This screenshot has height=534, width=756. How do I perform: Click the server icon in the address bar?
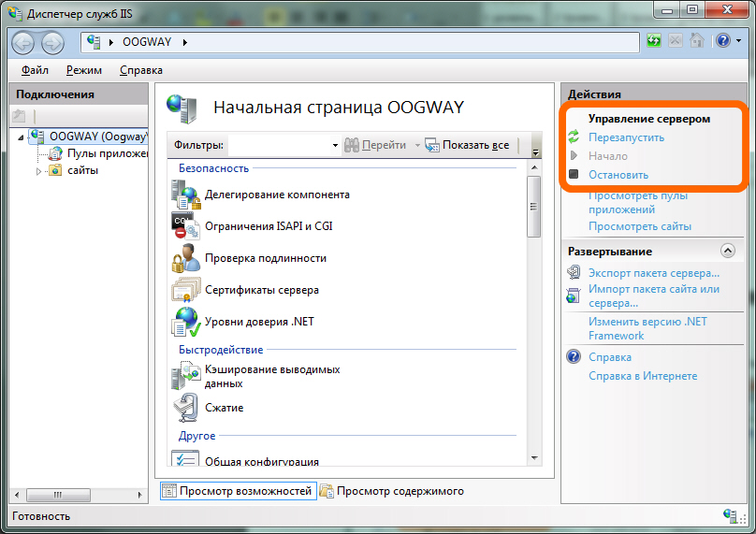point(94,42)
